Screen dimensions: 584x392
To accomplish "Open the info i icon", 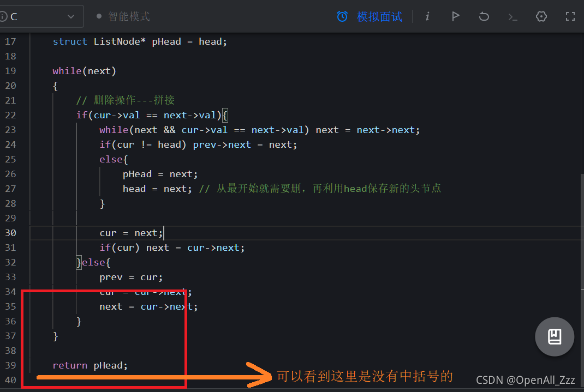I will 427,16.
